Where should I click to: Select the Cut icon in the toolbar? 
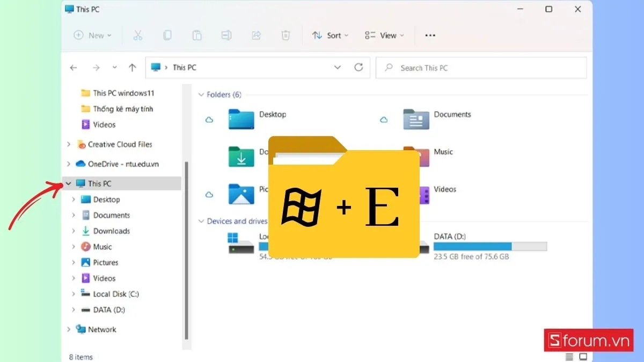(x=138, y=35)
